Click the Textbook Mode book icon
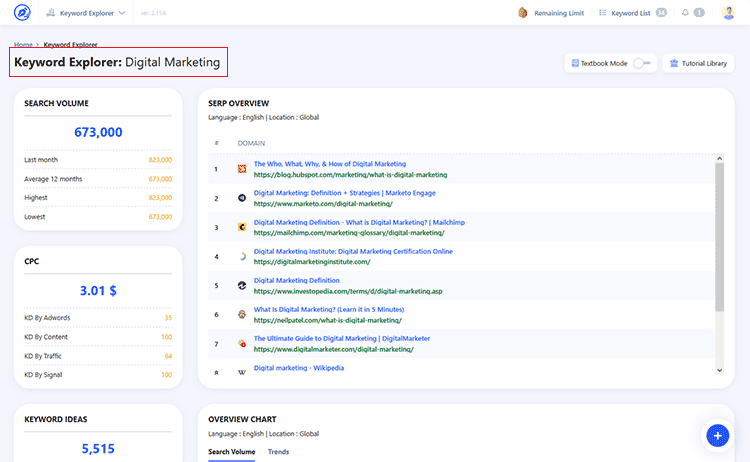This screenshot has width=750, height=462. point(575,63)
